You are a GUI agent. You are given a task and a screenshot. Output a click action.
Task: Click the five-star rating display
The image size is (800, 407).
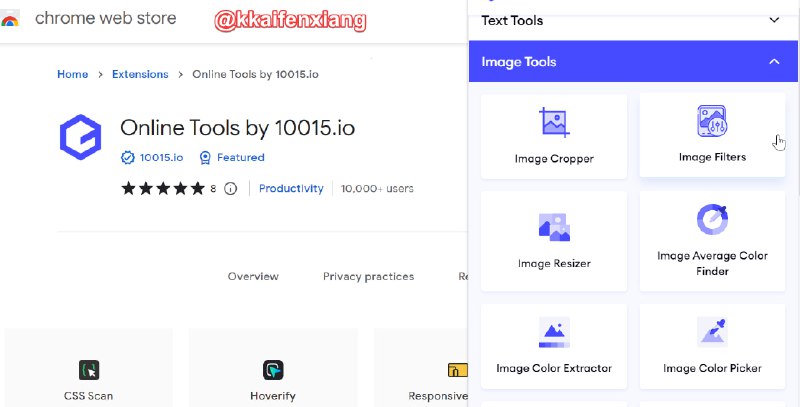click(x=162, y=188)
